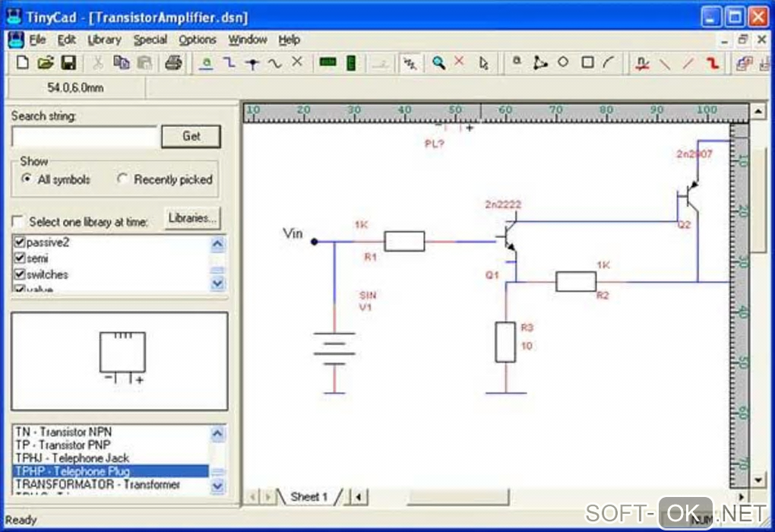
Task: Click the green vertical chip symbol icon
Action: (351, 63)
